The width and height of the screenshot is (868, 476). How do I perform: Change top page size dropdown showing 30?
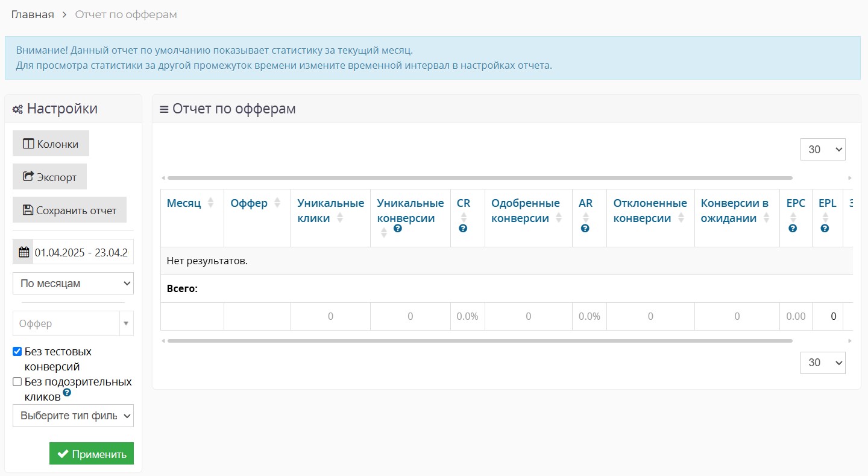click(x=823, y=150)
